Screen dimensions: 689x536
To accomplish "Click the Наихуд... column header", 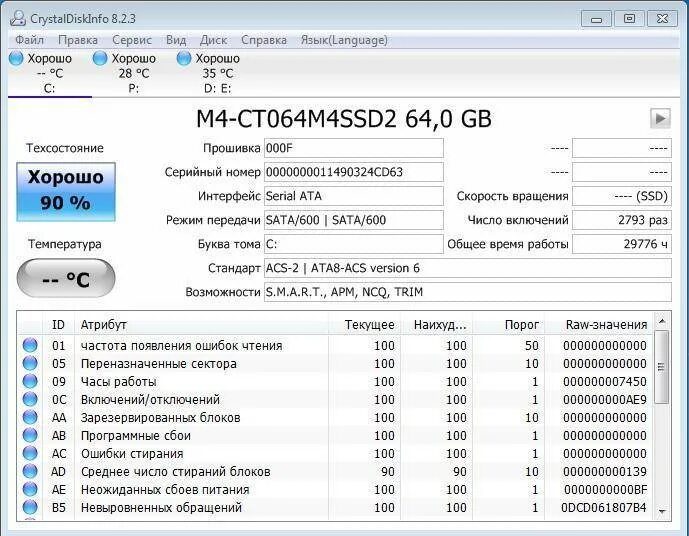I will click(436, 325).
